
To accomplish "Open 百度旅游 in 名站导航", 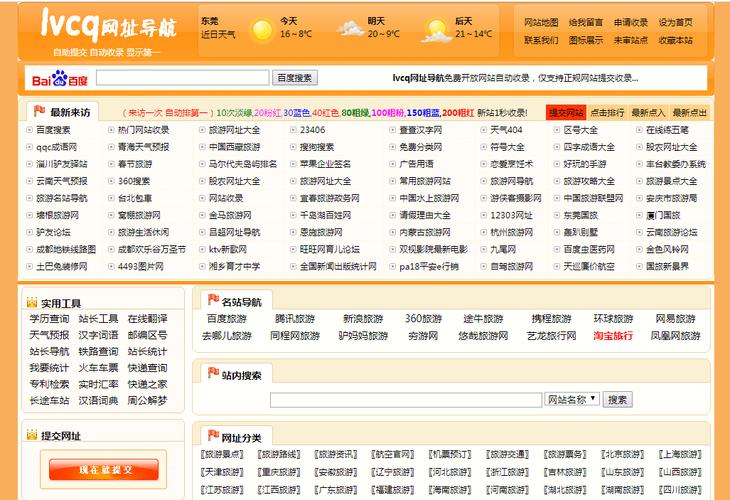I will pyautogui.click(x=227, y=319).
